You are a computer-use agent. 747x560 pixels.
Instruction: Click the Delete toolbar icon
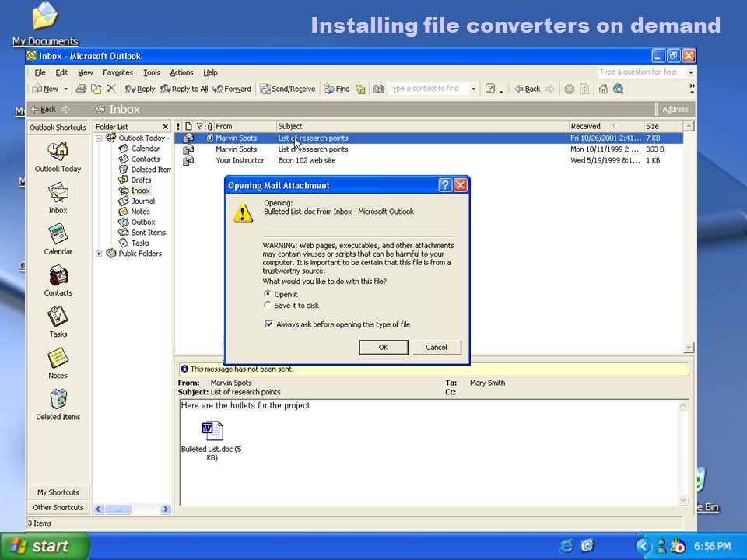(x=111, y=88)
